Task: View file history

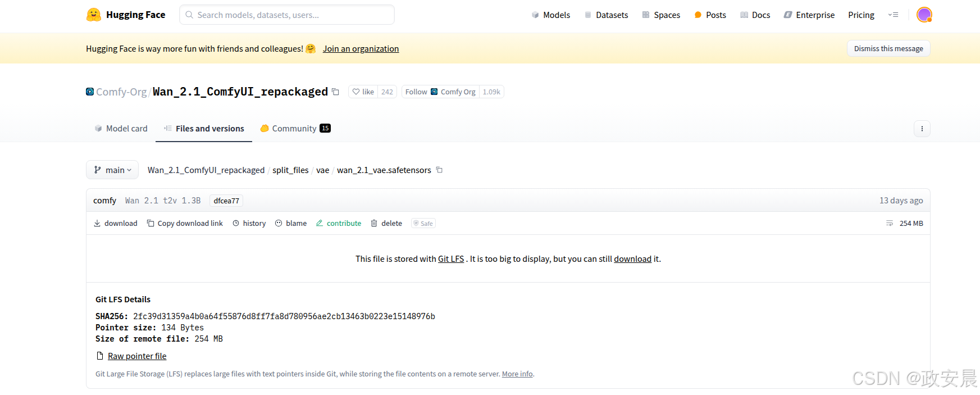Action: point(249,223)
